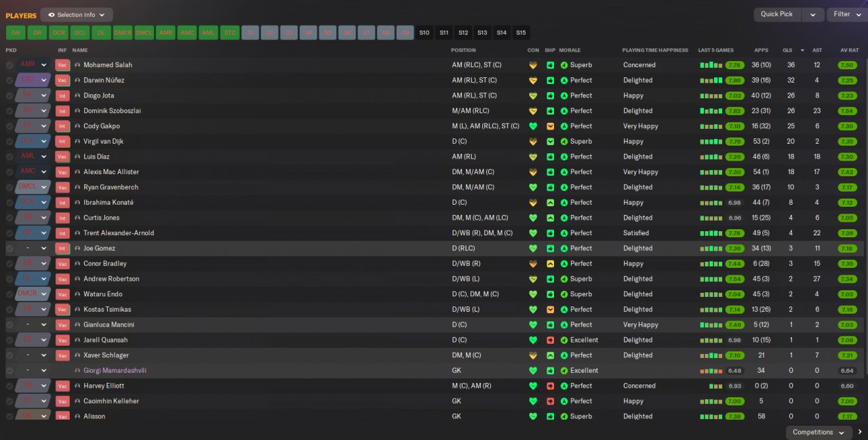This screenshot has height=440, width=868.
Task: Toggle picked checkmark for Mohamed Salah
Action: point(9,65)
